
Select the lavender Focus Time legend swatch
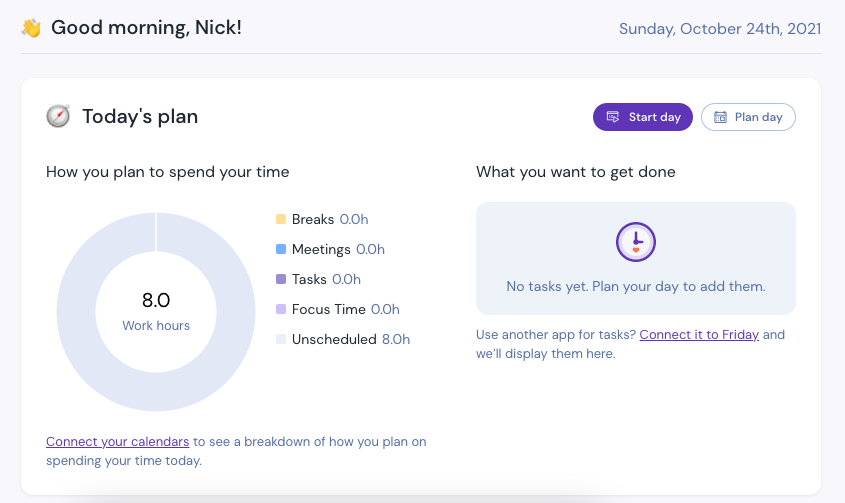pos(281,309)
